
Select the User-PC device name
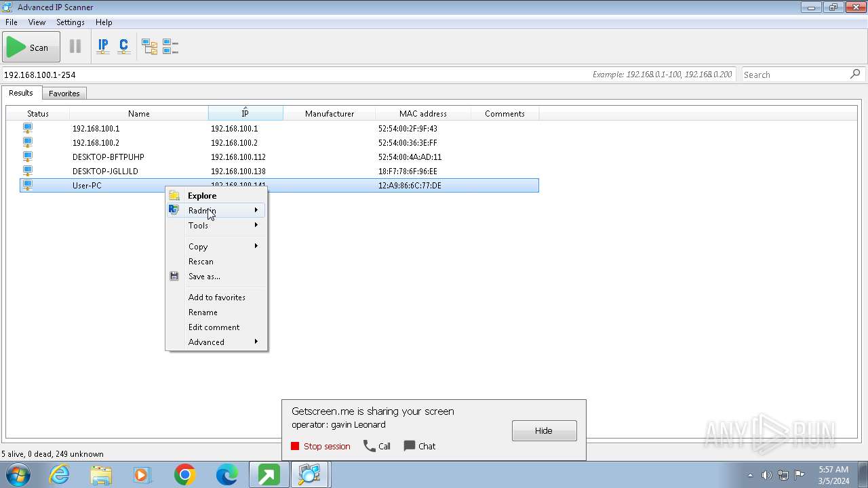[87, 186]
